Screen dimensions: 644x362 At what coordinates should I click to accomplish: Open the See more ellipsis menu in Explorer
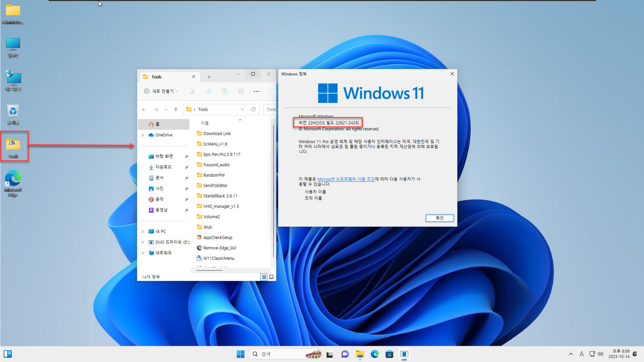[x=256, y=91]
